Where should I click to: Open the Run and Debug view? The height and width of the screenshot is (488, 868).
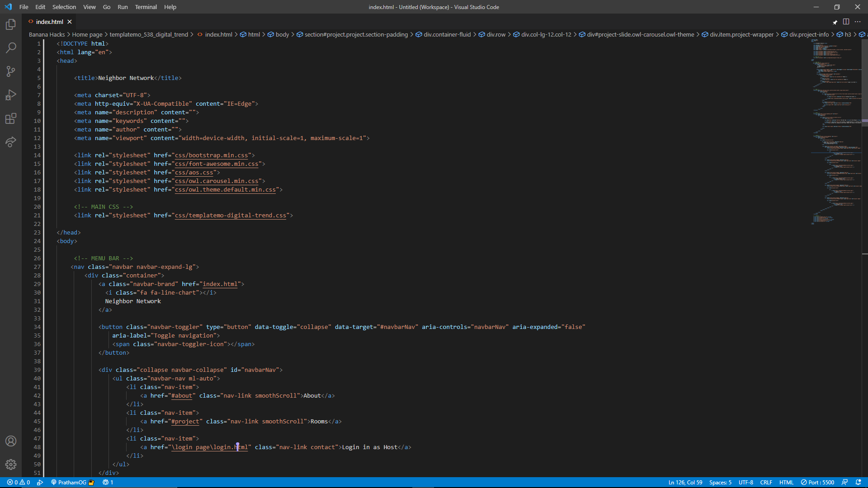click(x=11, y=95)
